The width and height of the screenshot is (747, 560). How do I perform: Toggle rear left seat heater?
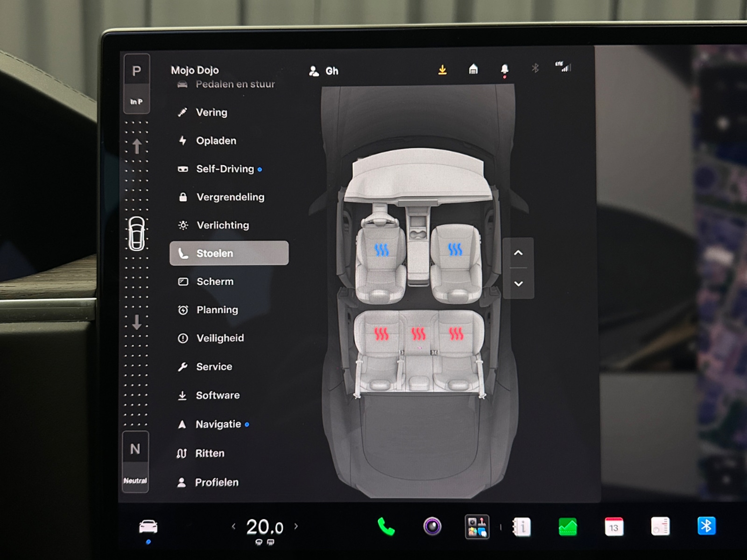pyautogui.click(x=381, y=334)
